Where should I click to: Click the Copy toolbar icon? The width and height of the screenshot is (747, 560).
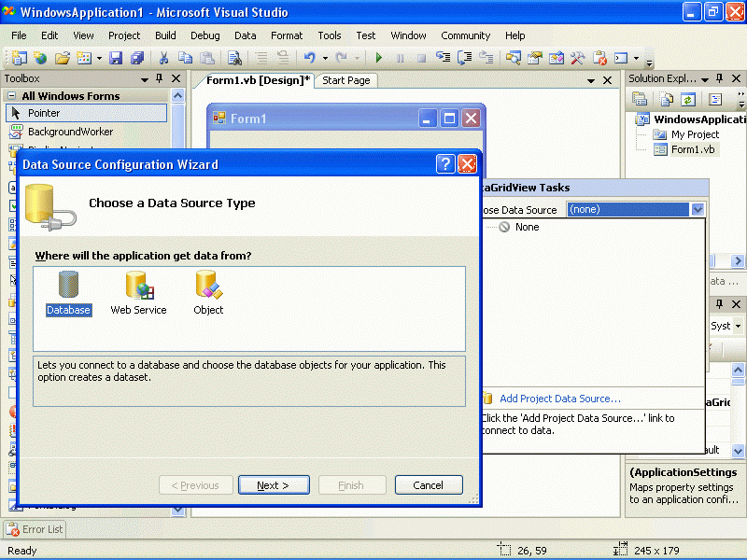coord(185,58)
